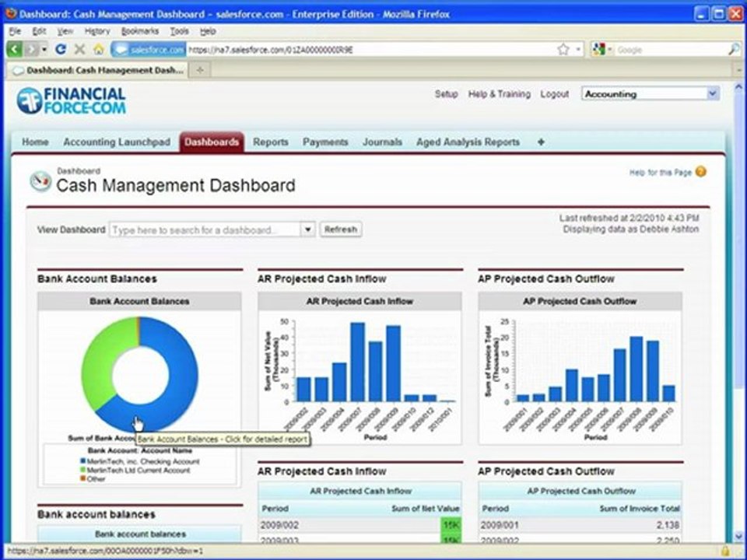
Task: Click the Sum of Invoice Total column header
Action: 640,509
